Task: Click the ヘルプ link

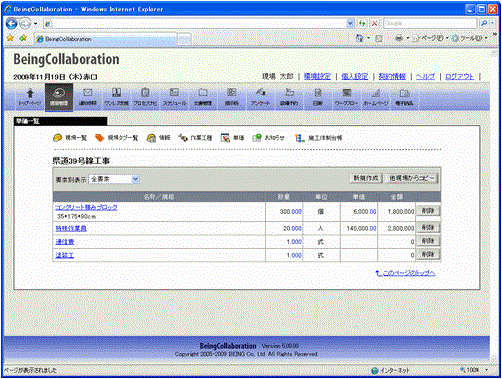Action: point(425,76)
